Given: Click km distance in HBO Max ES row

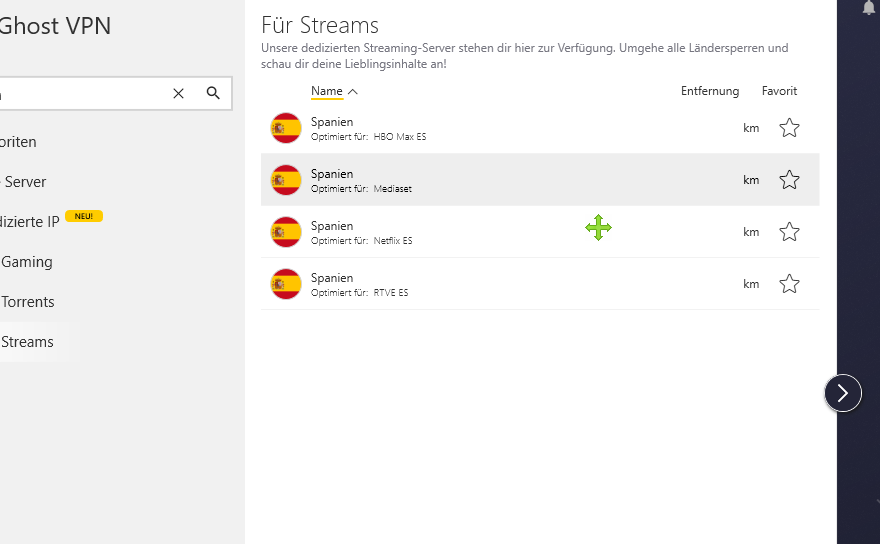Looking at the screenshot, I should [x=751, y=128].
